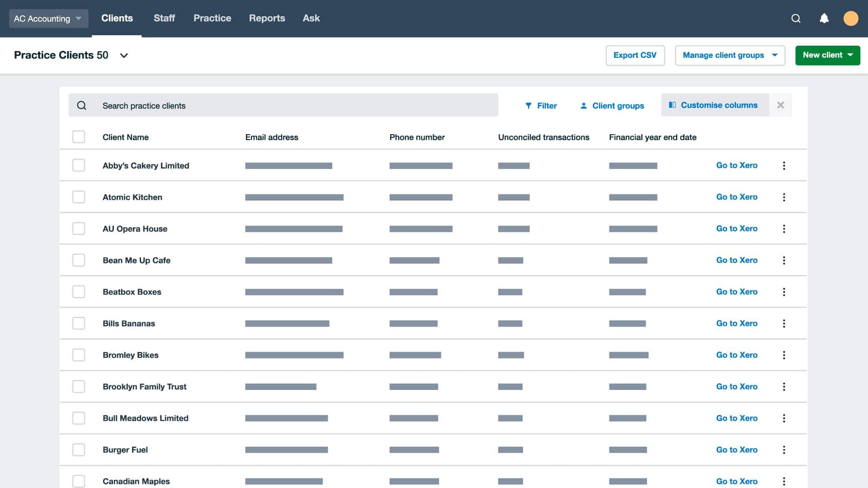Open row actions menu for Burger Fuel

coord(784,450)
